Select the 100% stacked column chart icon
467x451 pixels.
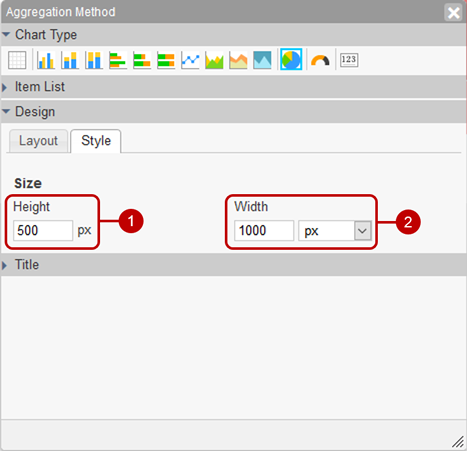(x=94, y=60)
